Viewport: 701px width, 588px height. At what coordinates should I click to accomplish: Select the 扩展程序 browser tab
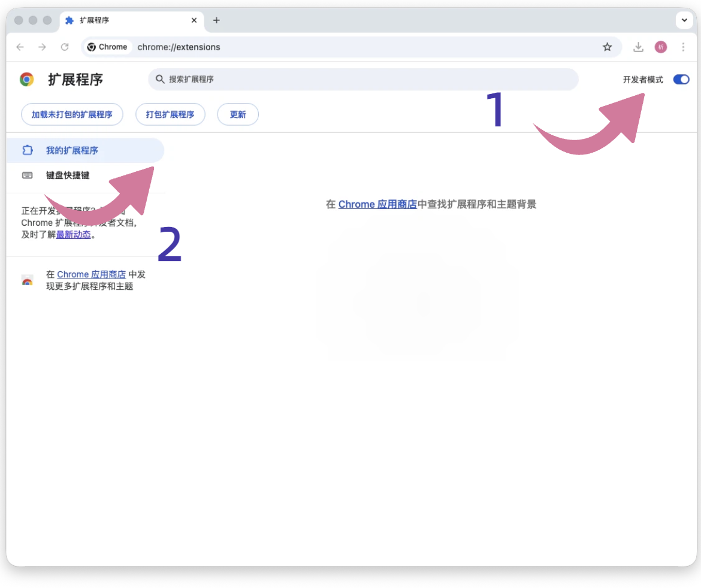tap(132, 20)
